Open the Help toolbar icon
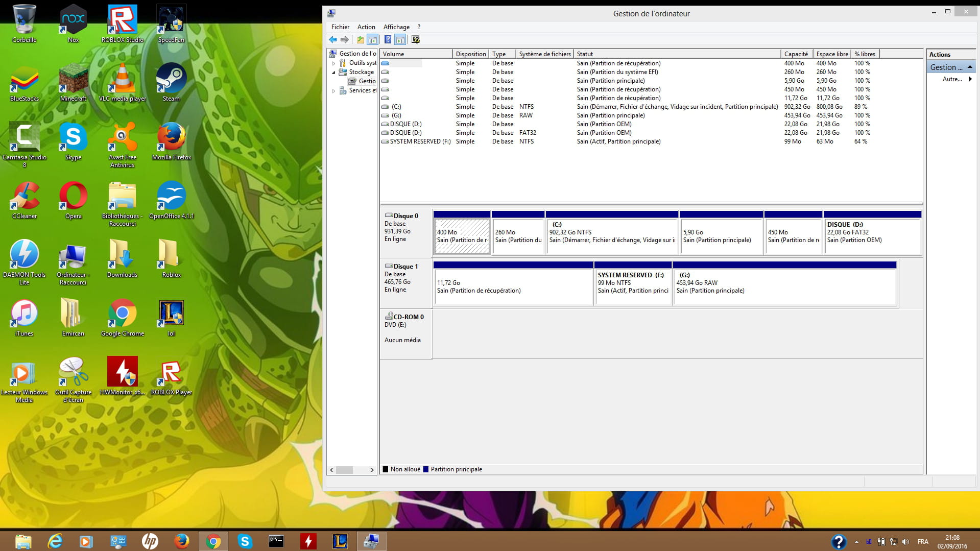This screenshot has width=980, height=551. tap(388, 40)
